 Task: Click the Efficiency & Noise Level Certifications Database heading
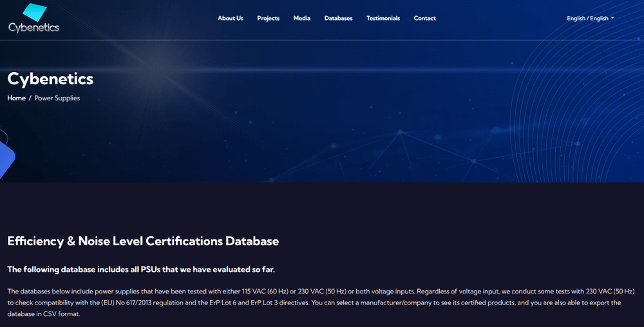point(144,241)
